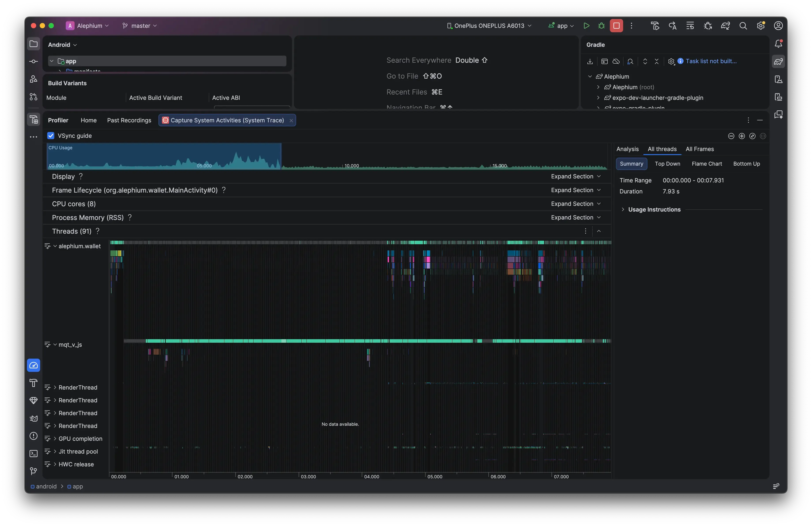Open the Logcat tool window icon
Image resolution: width=812 pixels, height=526 pixels.
[34, 418]
